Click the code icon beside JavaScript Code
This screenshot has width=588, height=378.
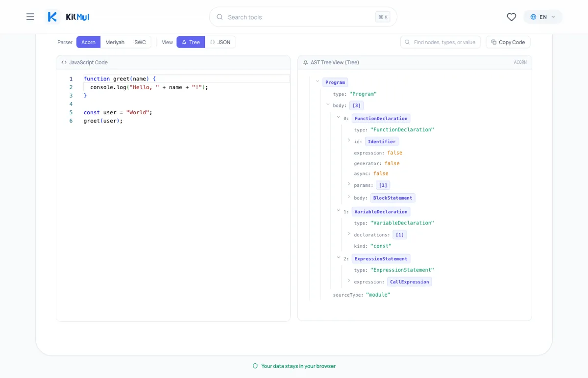tap(64, 62)
